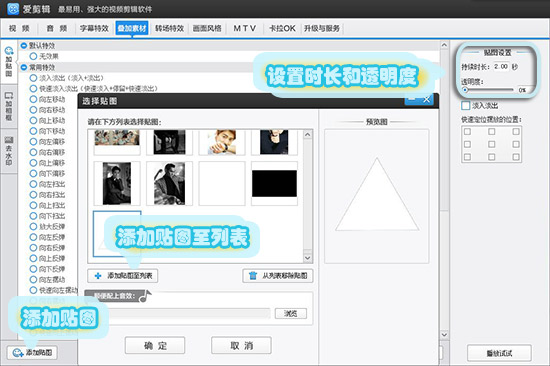Click the 0% transparency value box

[523, 90]
